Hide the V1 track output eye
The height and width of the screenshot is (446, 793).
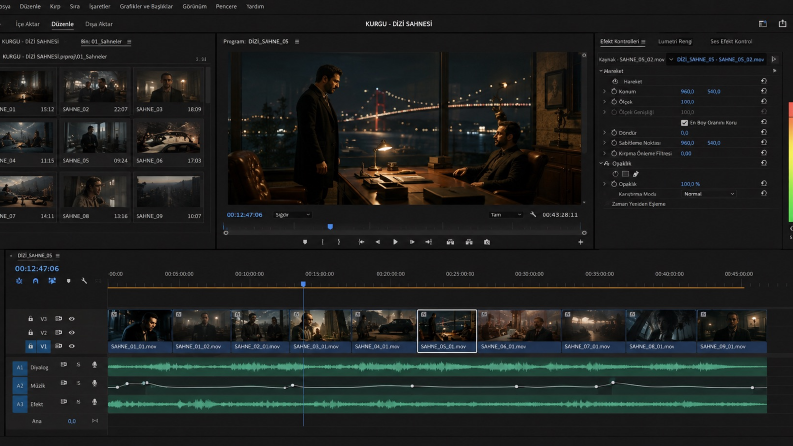pyautogui.click(x=72, y=346)
